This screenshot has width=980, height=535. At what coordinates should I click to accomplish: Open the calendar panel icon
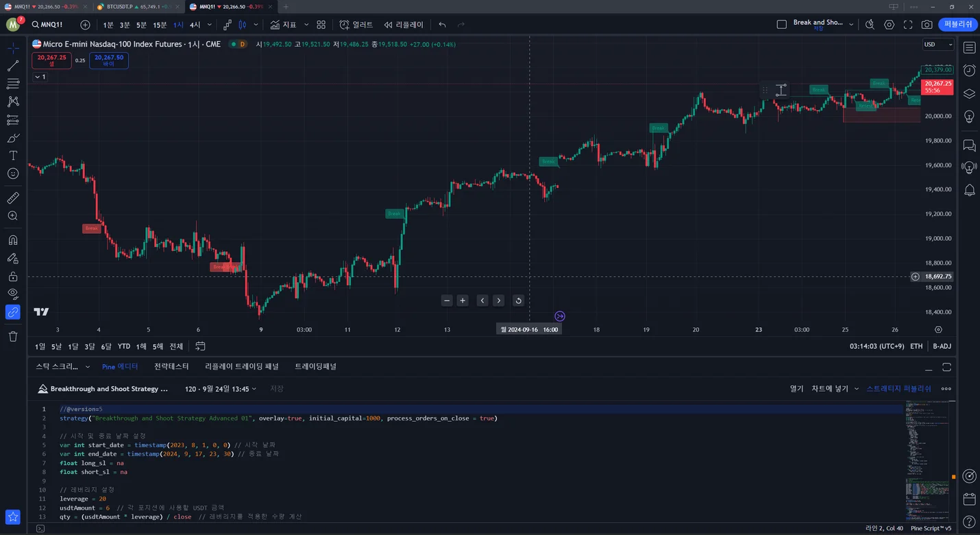(x=969, y=499)
